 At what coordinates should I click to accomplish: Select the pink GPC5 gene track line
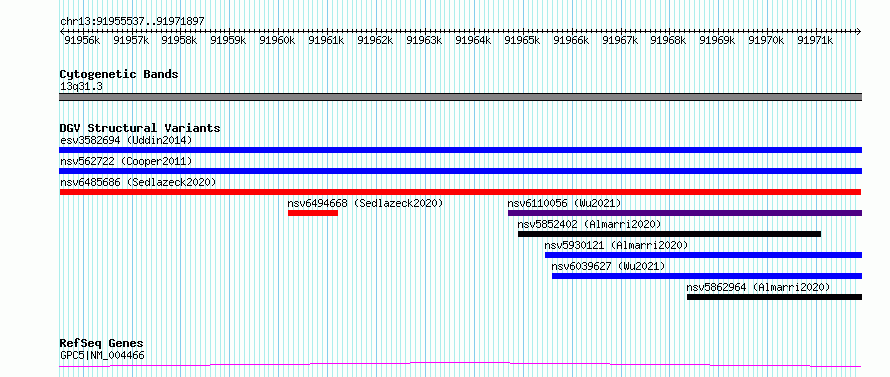460,365
